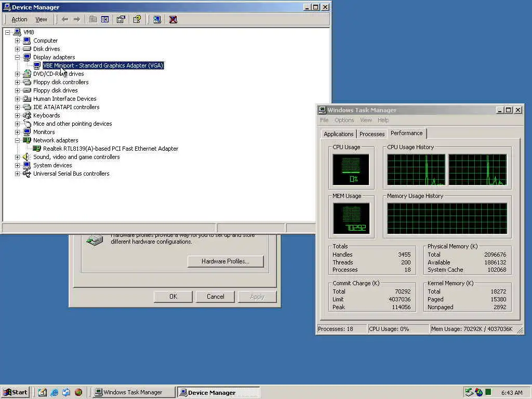Click the Scan for hardware changes icon
Image resolution: width=532 pixels, height=399 pixels.
pyautogui.click(x=157, y=19)
